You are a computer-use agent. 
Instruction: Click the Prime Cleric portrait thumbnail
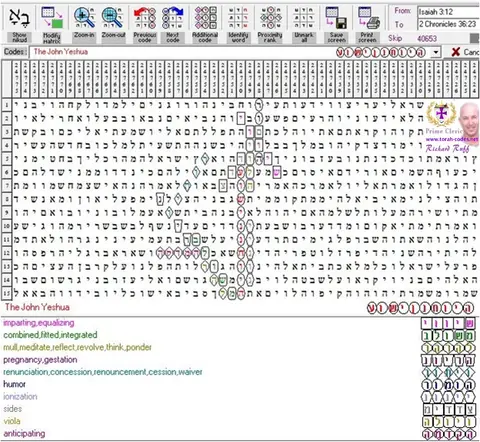pos(469,122)
